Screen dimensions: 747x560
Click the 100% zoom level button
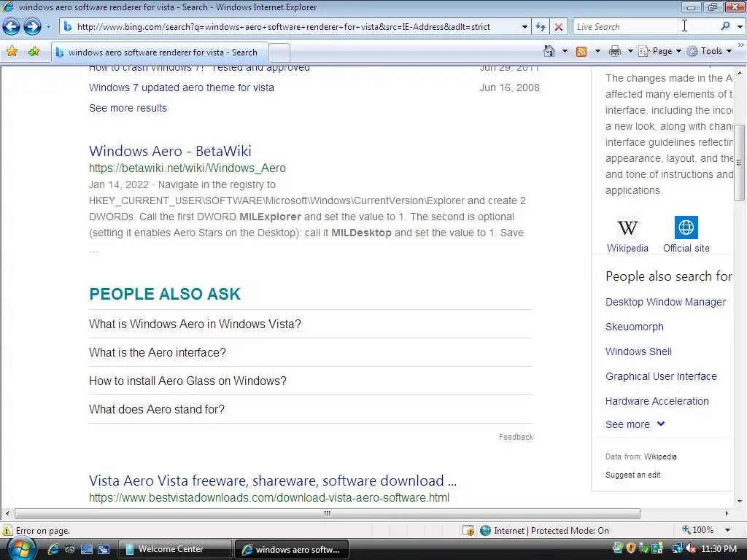pos(698,530)
